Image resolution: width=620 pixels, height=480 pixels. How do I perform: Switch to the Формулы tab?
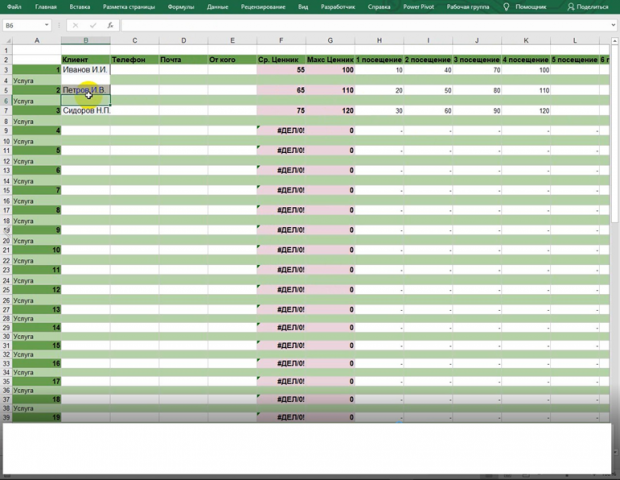pos(181,7)
